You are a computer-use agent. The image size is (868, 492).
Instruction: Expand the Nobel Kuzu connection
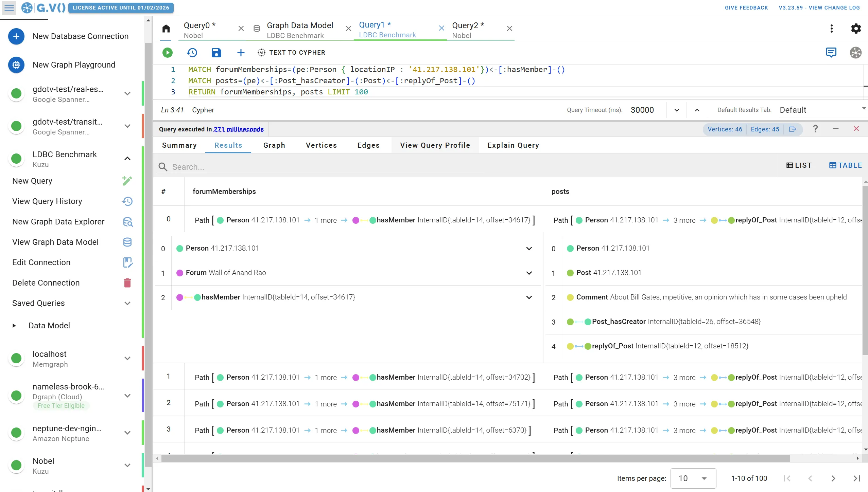tap(127, 465)
